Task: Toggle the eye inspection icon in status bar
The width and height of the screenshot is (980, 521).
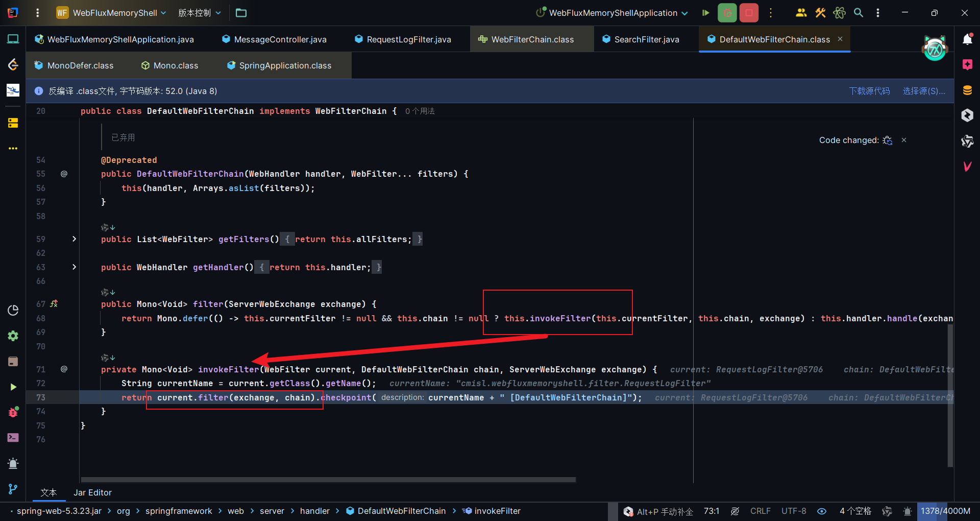Action: click(822, 511)
